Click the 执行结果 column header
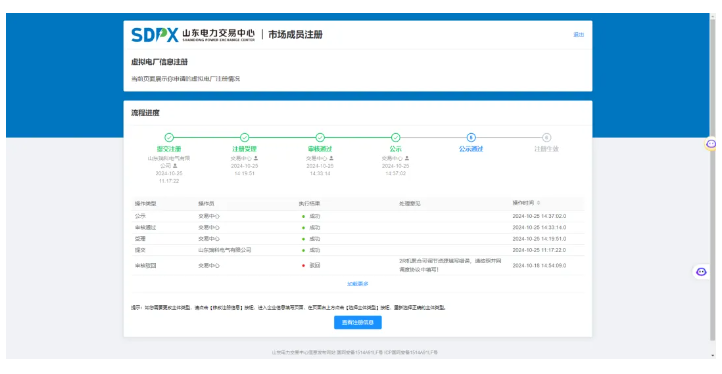 [309, 204]
